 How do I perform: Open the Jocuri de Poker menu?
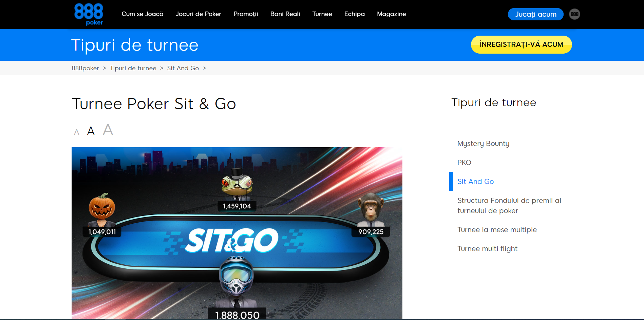pos(198,14)
